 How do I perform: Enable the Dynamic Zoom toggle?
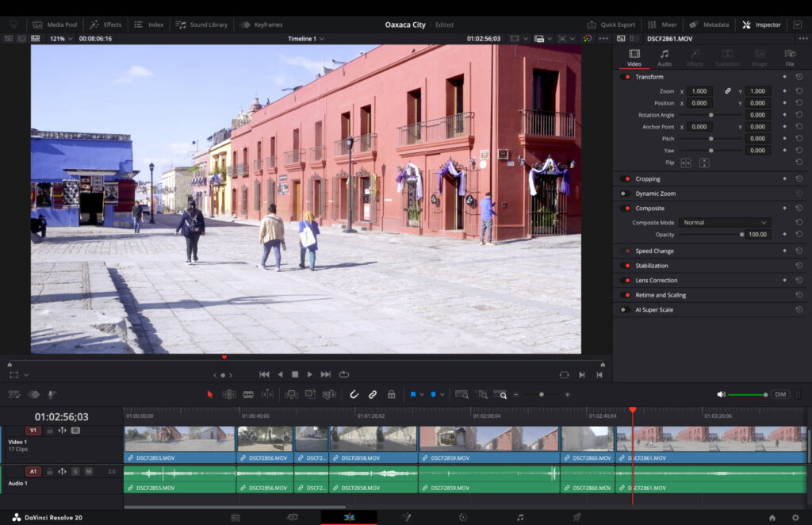click(x=626, y=194)
